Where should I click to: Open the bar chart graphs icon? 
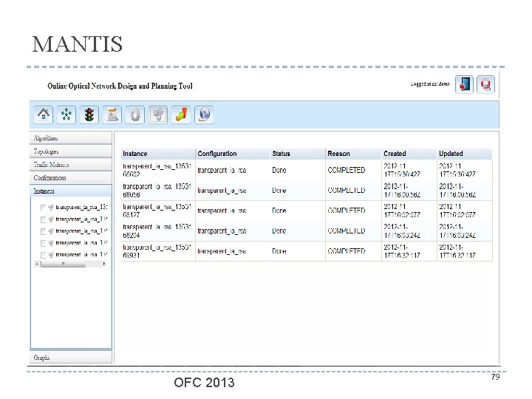181,115
